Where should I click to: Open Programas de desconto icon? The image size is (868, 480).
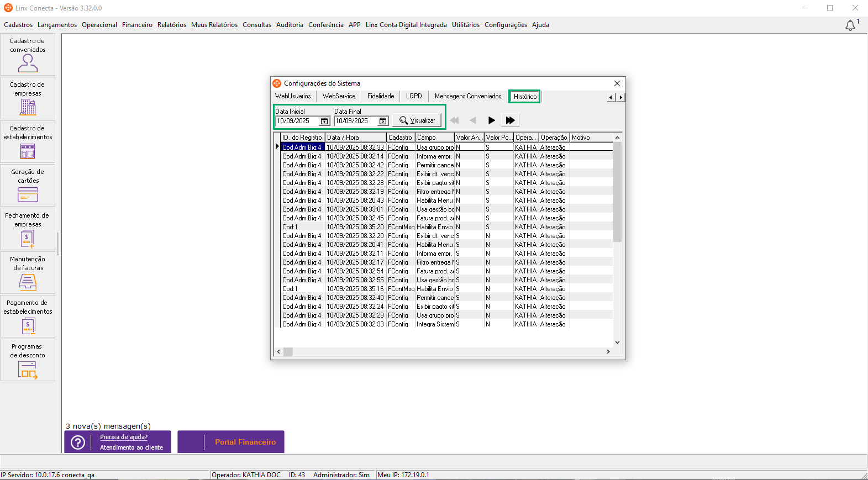coord(28,360)
